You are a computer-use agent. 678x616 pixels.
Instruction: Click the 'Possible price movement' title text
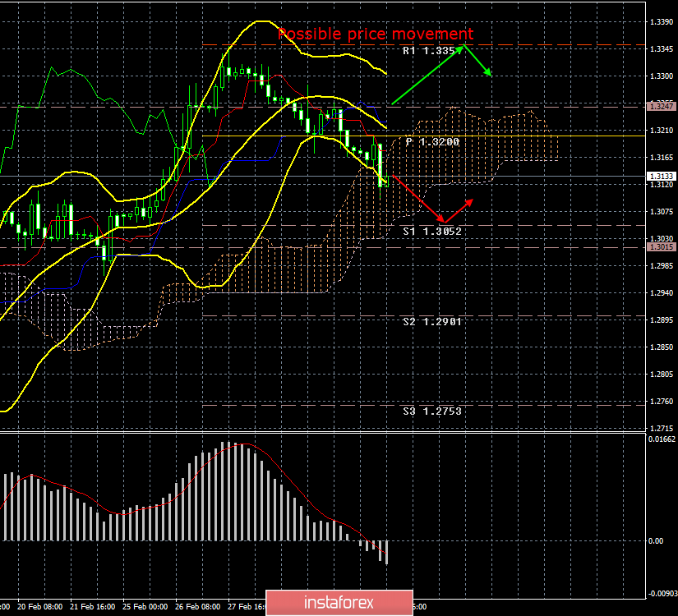click(x=376, y=34)
